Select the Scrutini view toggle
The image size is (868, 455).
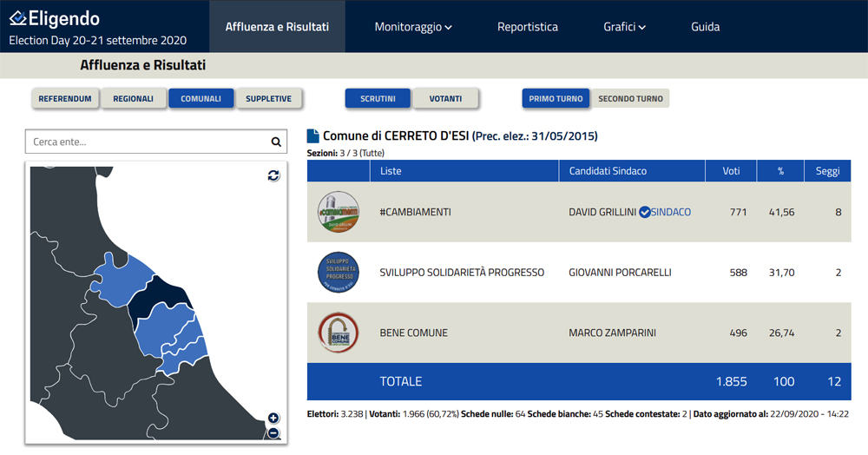[x=378, y=99]
